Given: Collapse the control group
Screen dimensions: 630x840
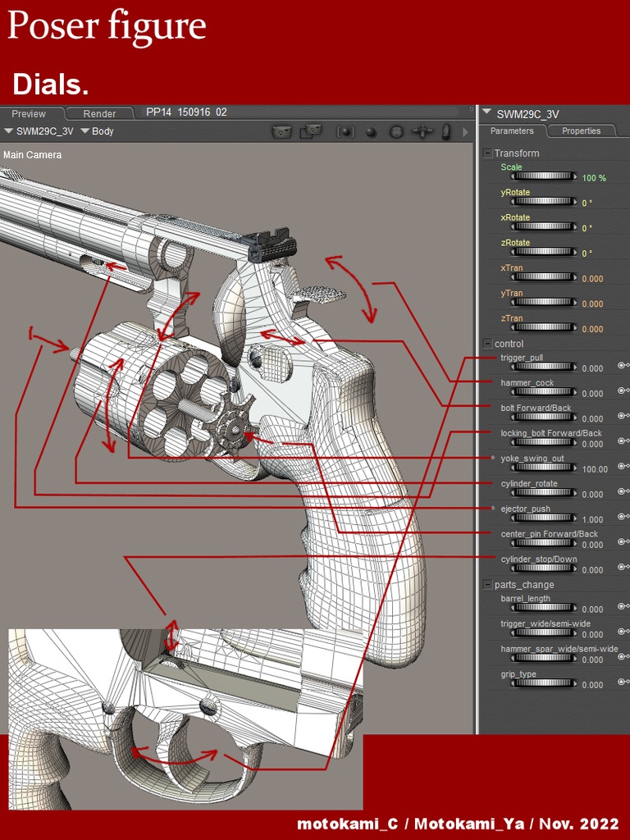Looking at the screenshot, I should point(487,344).
